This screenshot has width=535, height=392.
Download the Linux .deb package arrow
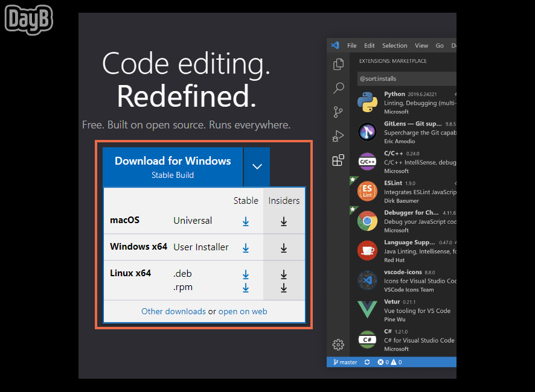click(246, 274)
